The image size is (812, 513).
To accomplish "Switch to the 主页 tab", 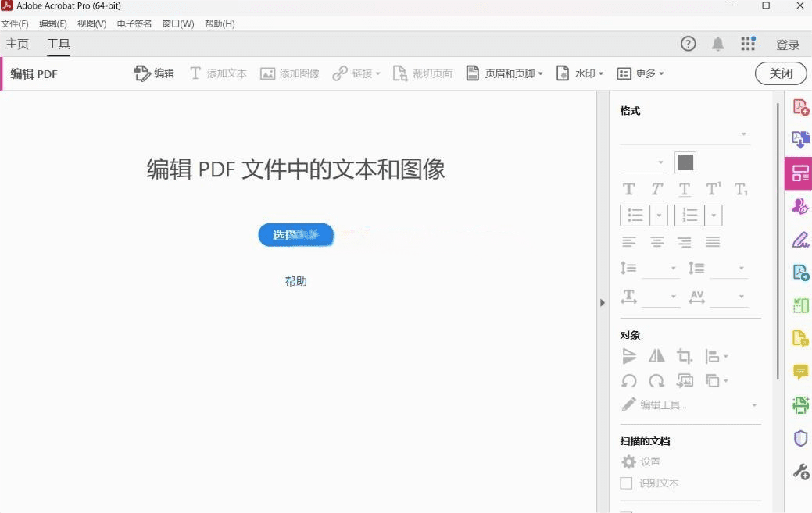I will pos(17,44).
